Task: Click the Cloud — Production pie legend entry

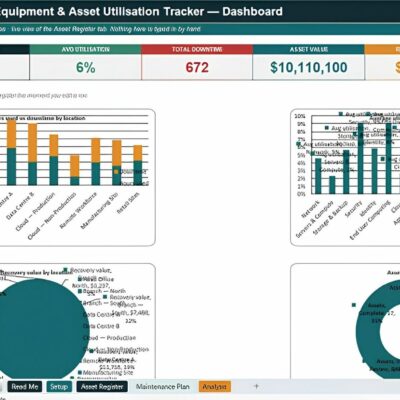Action: click(109, 338)
